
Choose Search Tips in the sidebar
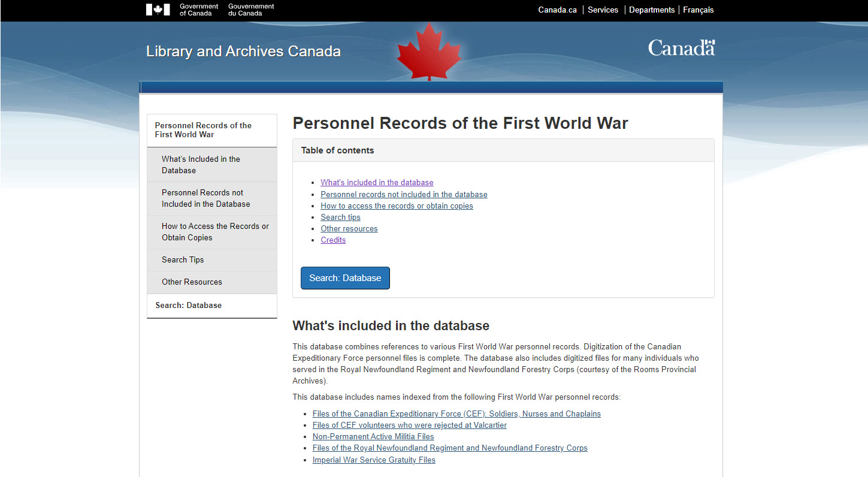point(183,259)
